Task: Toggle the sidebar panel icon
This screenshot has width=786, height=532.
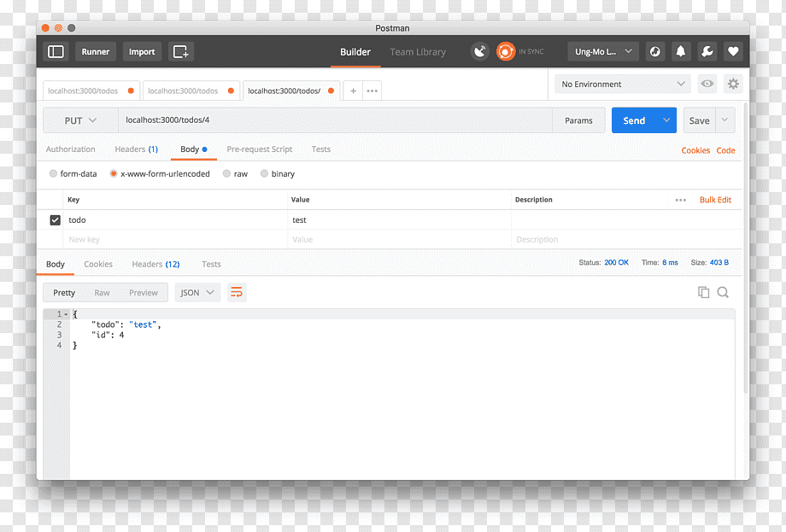Action: 56,51
